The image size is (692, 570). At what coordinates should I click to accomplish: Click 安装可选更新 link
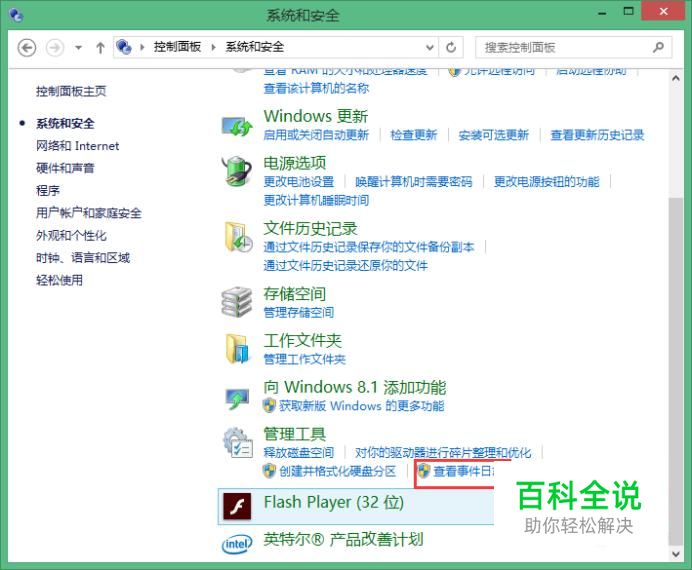pos(494,135)
